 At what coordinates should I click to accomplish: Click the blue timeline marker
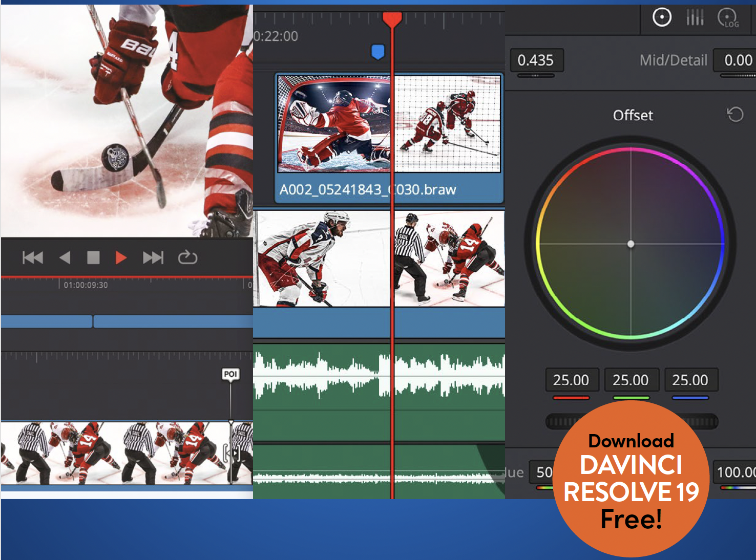coord(377,52)
